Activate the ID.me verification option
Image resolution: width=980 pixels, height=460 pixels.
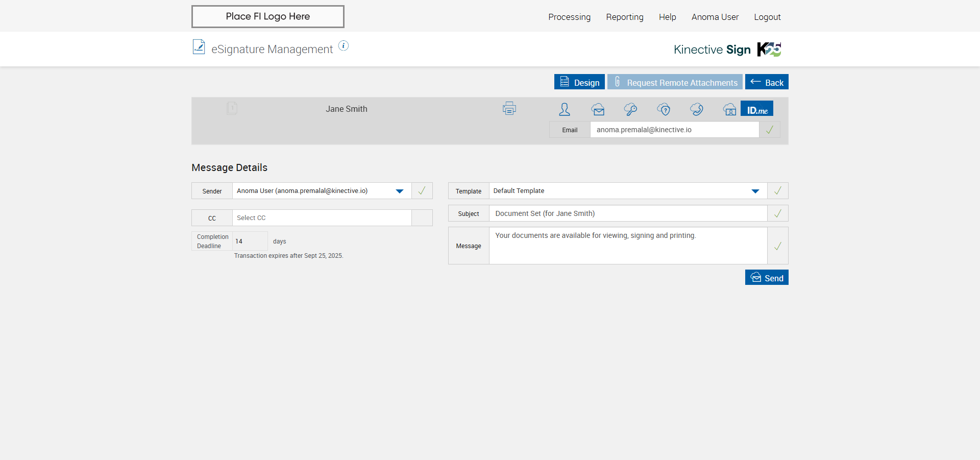click(x=757, y=109)
